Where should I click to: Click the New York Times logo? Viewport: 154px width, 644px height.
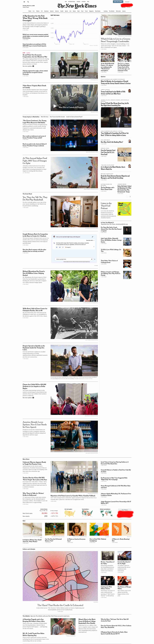pyautogui.click(x=77, y=6)
